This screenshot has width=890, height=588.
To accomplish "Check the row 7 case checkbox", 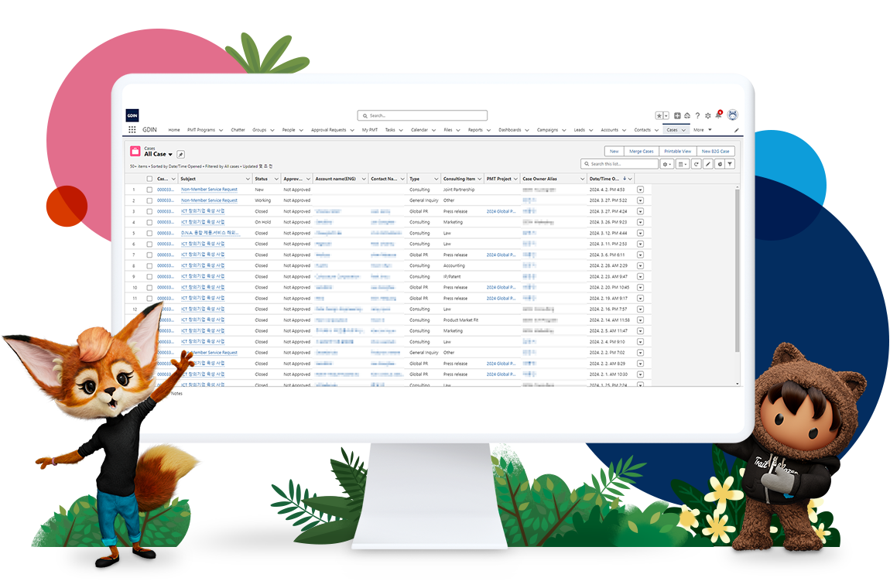I will pos(149,255).
